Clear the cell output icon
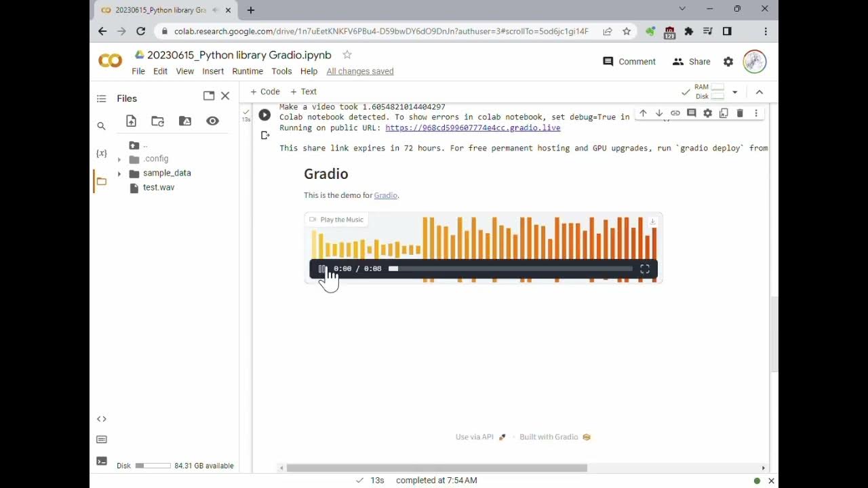Image resolution: width=868 pixels, height=488 pixels. 265,136
